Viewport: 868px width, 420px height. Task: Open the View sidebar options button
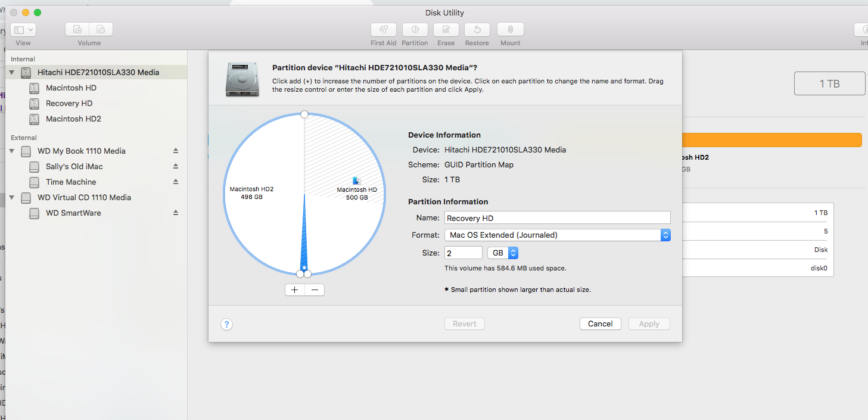tap(23, 29)
